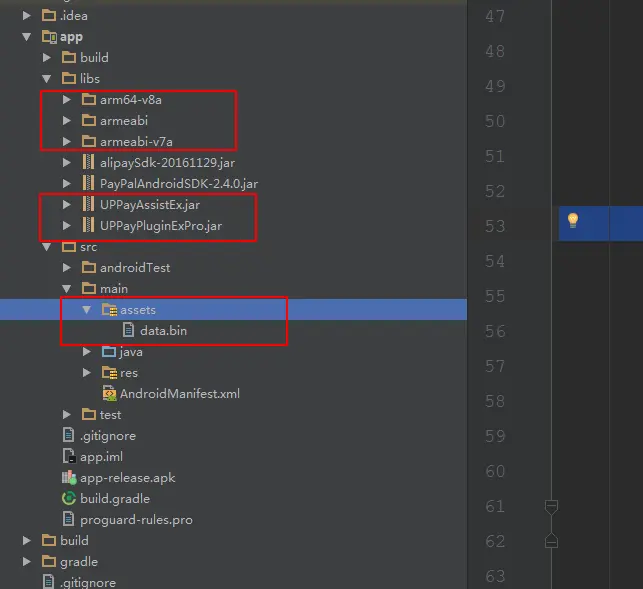This screenshot has width=643, height=589.
Task: Click the PayPalAndroidSDK jar archive icon
Action: pyautogui.click(x=88, y=183)
